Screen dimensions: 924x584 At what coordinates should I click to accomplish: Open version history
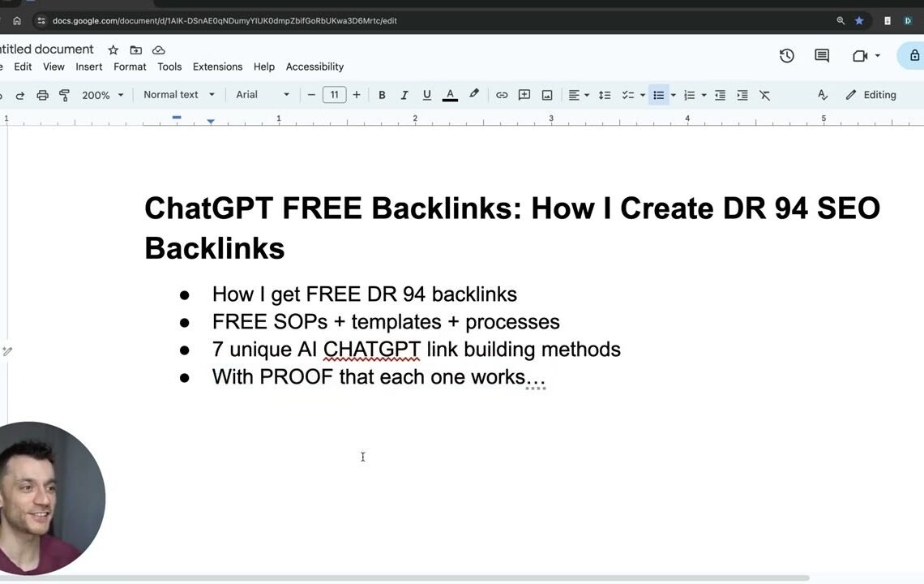787,56
